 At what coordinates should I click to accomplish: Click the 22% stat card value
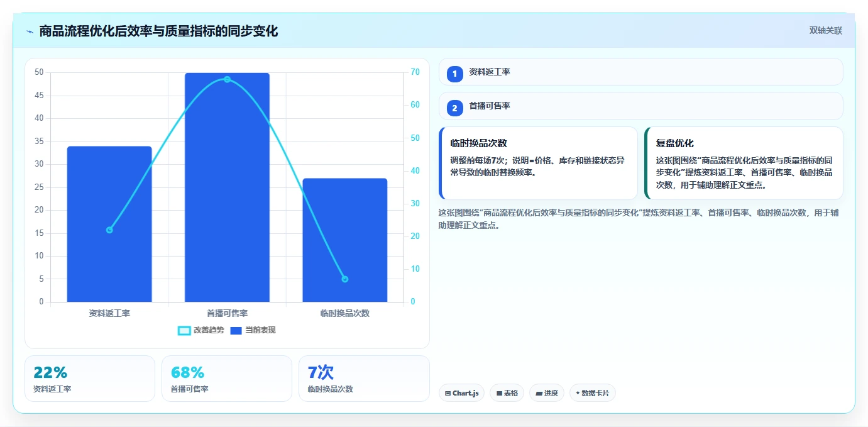click(50, 372)
